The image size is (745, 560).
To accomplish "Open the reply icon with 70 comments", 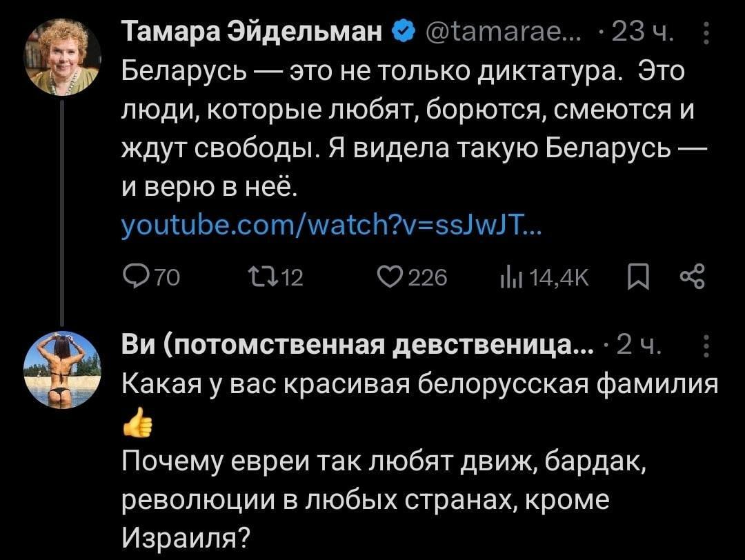I will coord(130,278).
